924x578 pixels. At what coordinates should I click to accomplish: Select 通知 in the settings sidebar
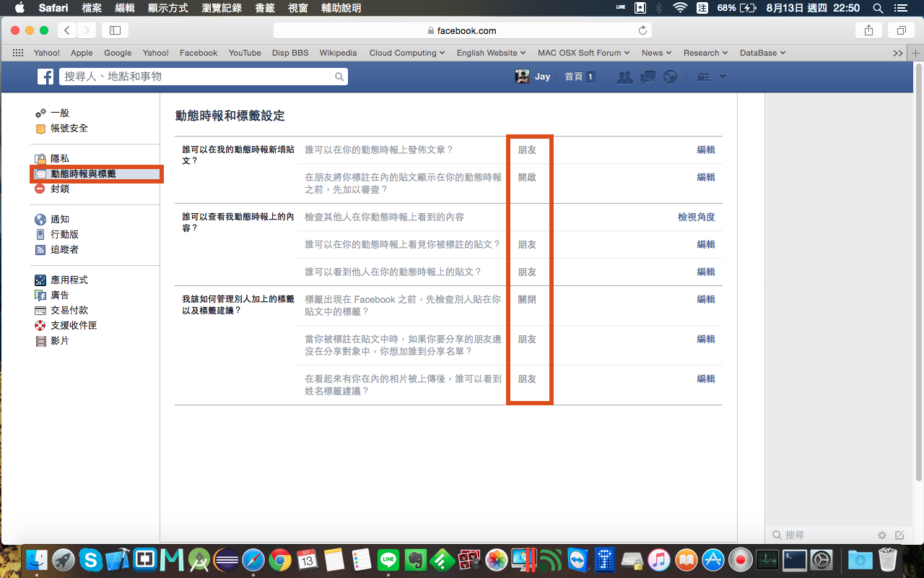60,219
